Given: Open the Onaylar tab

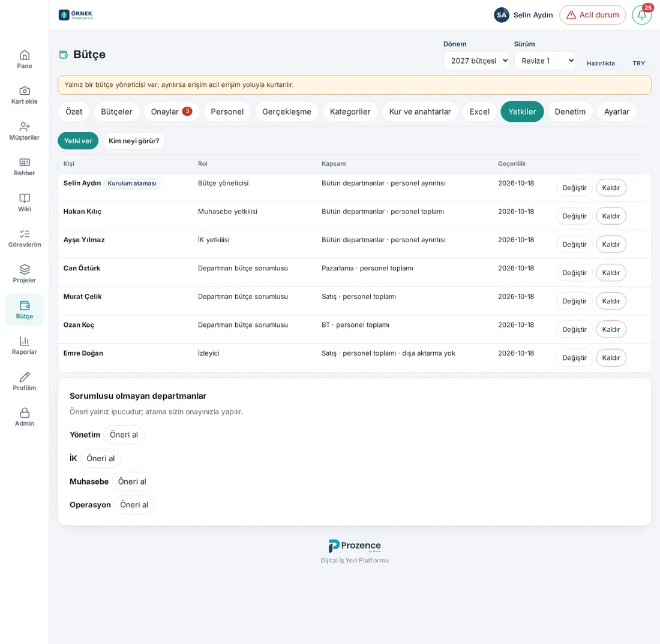Looking at the screenshot, I should coord(172,112).
